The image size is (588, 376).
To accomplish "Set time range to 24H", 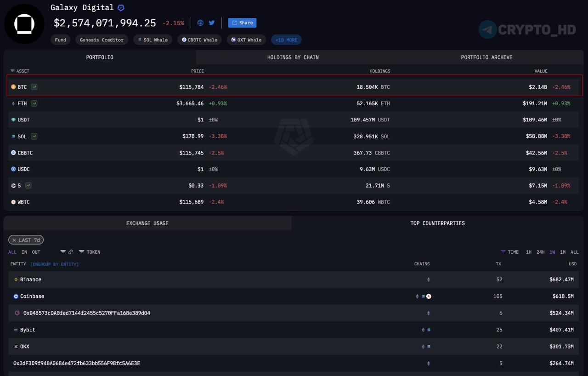I will [541, 252].
